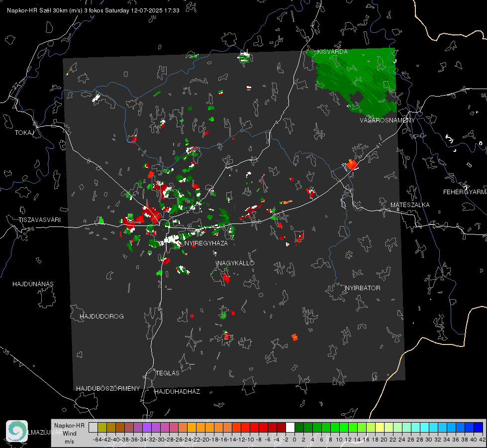The height and width of the screenshot is (448, 487).
Task: Click the date text 'Saturday 12-07-2025 17:33'
Action: point(142,10)
